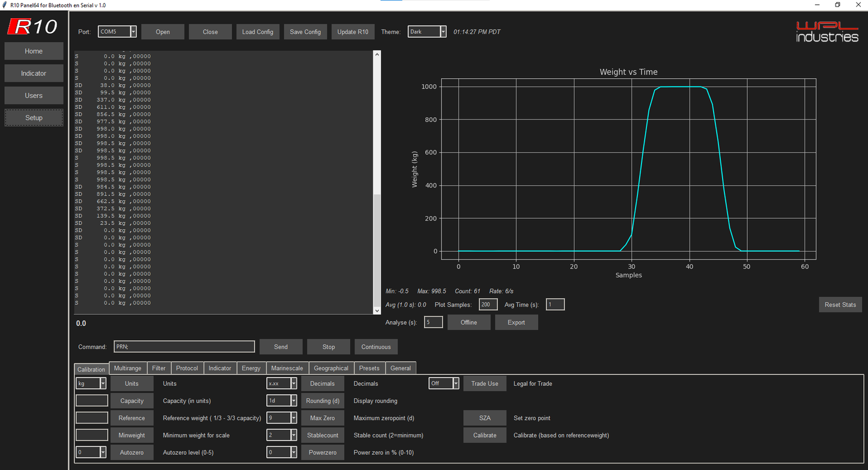Viewport: 868px width, 470px height.
Task: Click Save Config
Action: (305, 32)
